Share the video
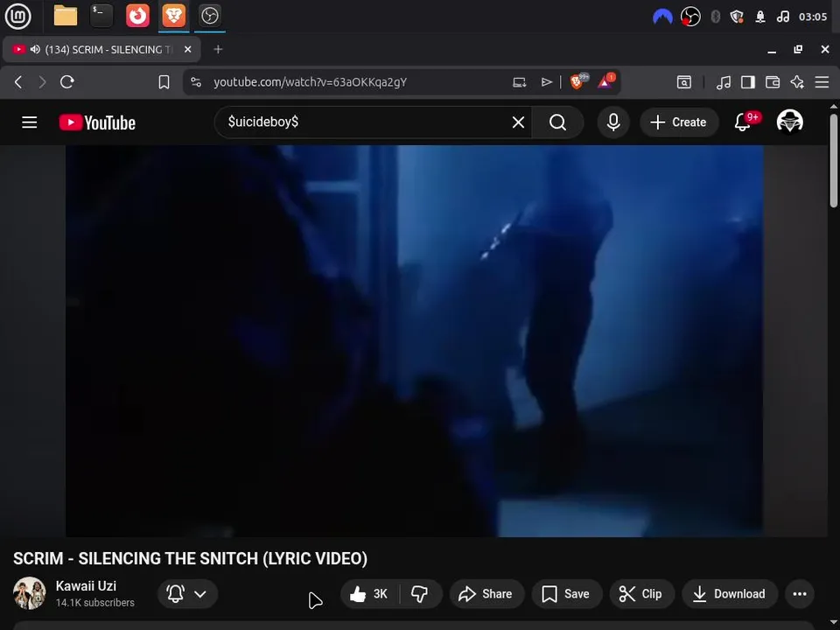Image resolution: width=840 pixels, height=630 pixels. tap(486, 593)
